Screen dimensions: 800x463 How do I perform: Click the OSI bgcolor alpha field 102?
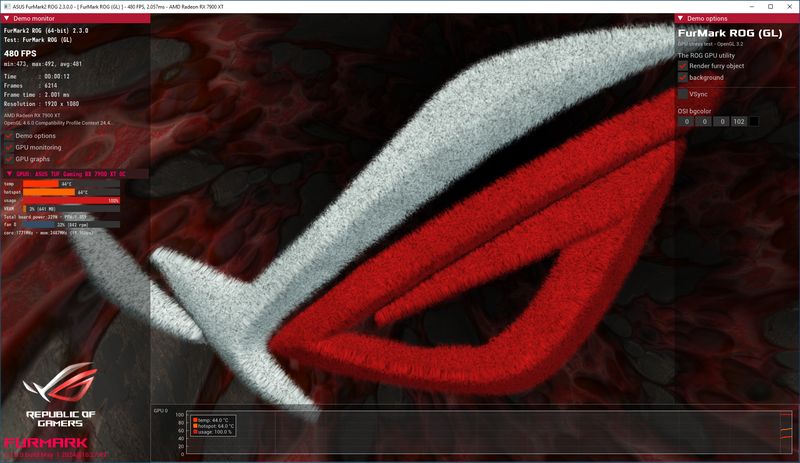point(738,121)
